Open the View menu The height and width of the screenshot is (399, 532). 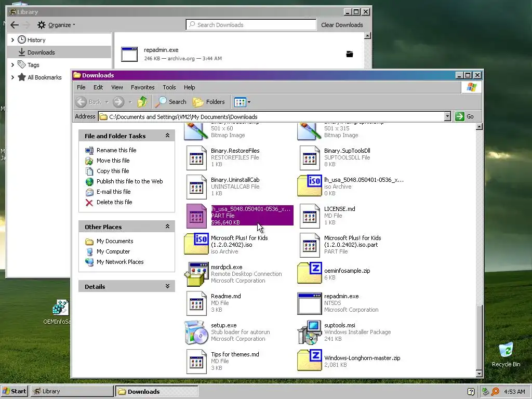117,87
